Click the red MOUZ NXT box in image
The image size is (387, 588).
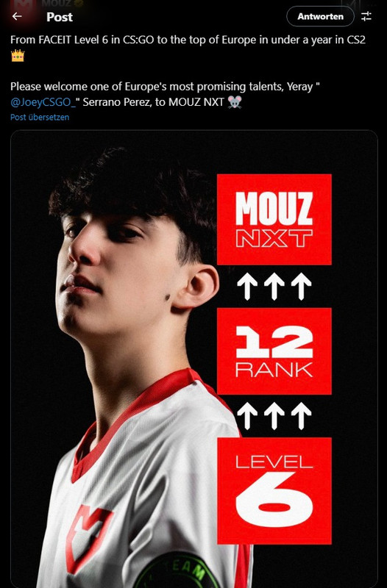(x=274, y=219)
